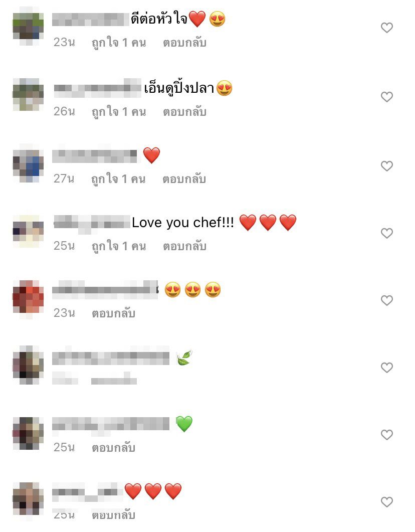Reply to the green heart comment
Viewport: 415px width, 532px height.
tap(113, 448)
